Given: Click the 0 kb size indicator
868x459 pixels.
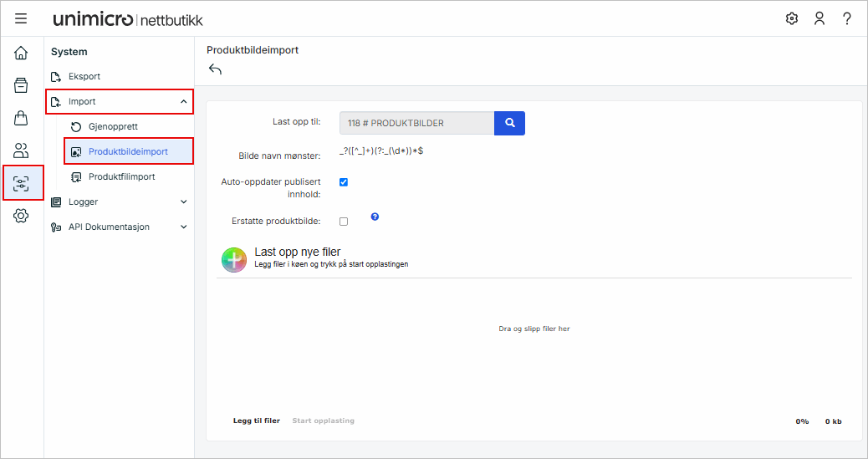Looking at the screenshot, I should [x=833, y=422].
